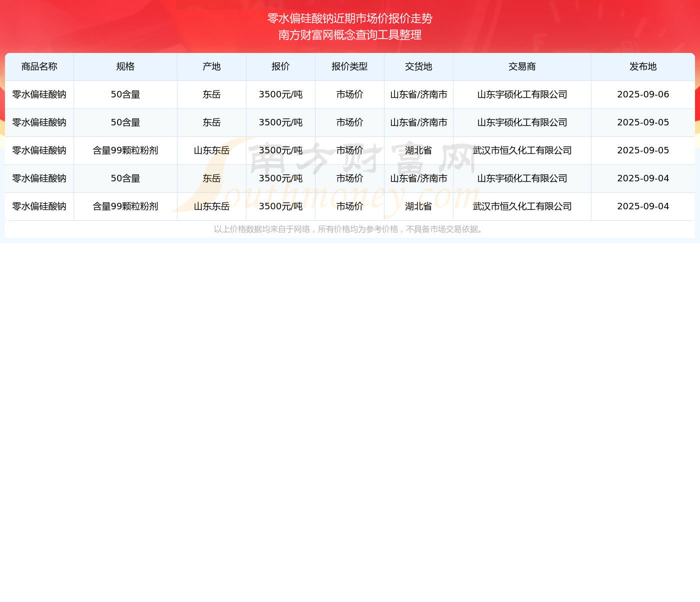The image size is (700, 602).
Task: Click the '2025-09-05' date beside 山东宇硕化工有限公司
Action: [x=643, y=122]
